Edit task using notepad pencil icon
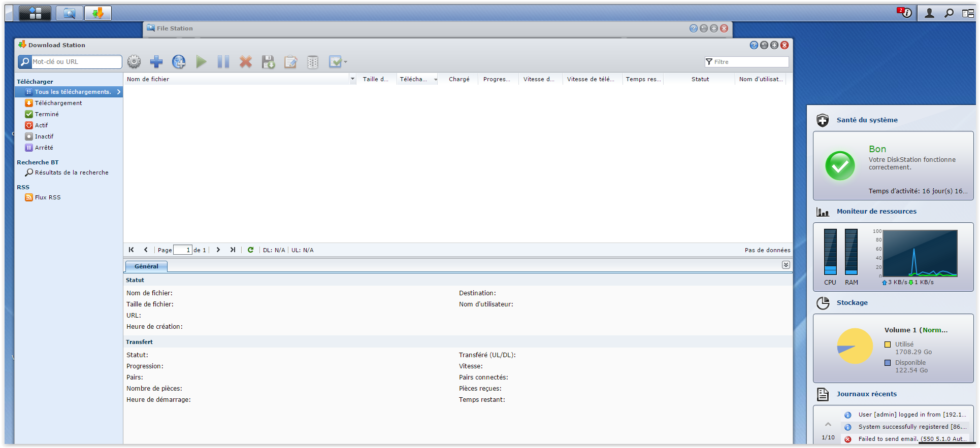Screen dimensions: 980x448 point(290,62)
